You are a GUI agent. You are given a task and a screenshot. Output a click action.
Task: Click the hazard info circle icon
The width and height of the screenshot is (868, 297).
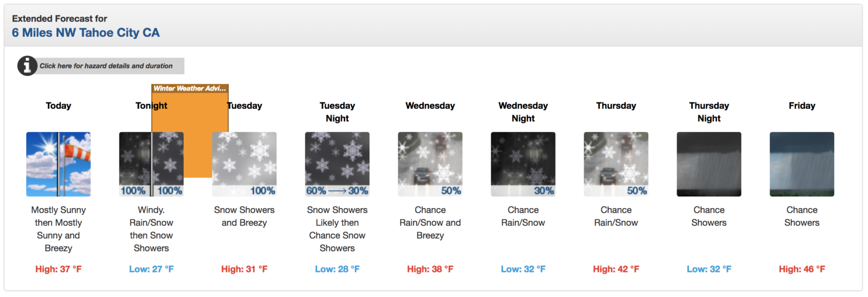click(x=27, y=66)
